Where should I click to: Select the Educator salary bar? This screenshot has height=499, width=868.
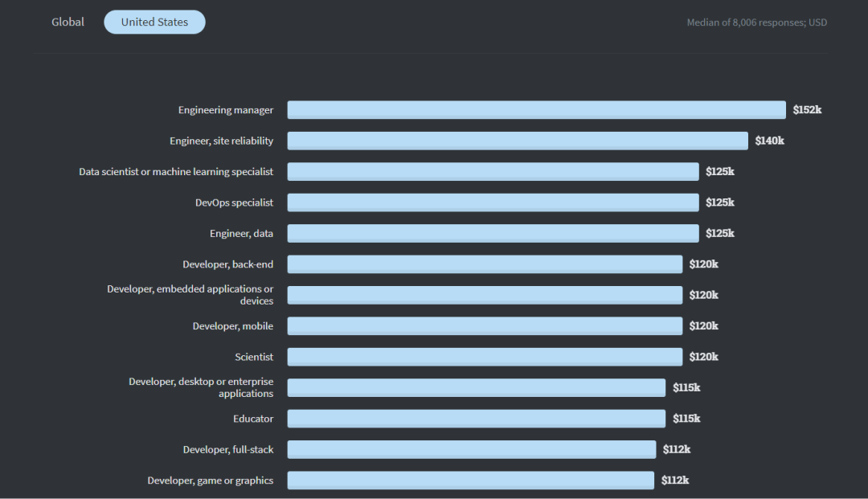(x=477, y=419)
